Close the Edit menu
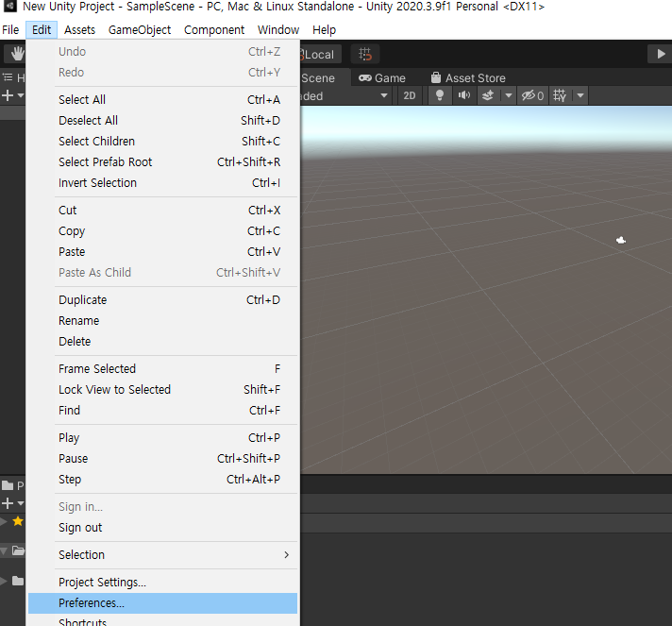Viewport: 672px width, 626px height. coord(42,30)
